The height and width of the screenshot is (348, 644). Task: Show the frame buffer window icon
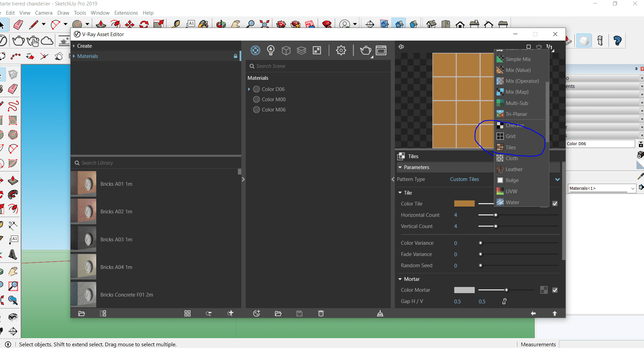coord(381,50)
